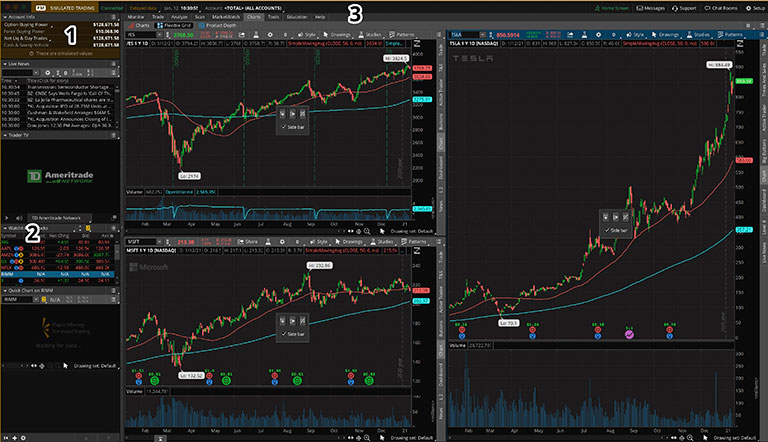The height and width of the screenshot is (442, 768).
Task: Open /ES symbol dropdown arrow
Action: tap(159, 35)
